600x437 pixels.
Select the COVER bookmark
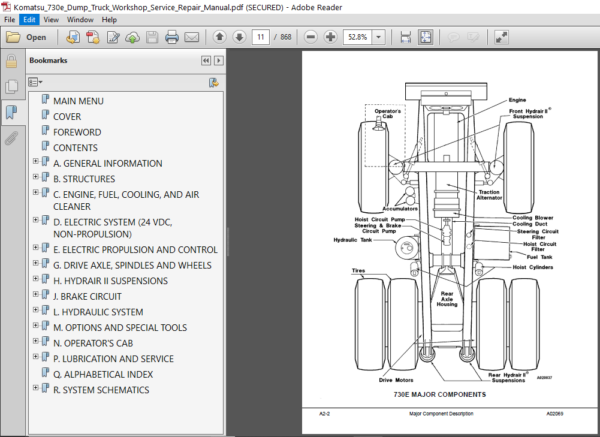coord(67,117)
